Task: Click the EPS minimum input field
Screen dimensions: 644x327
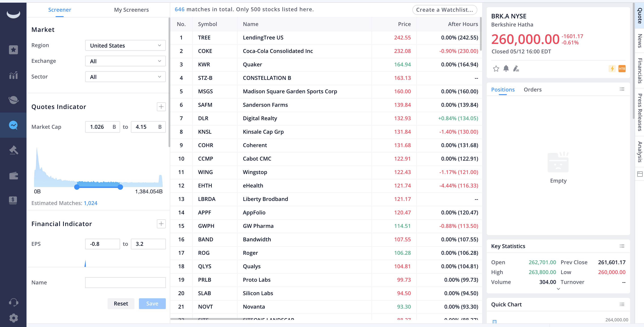Action: tap(102, 244)
